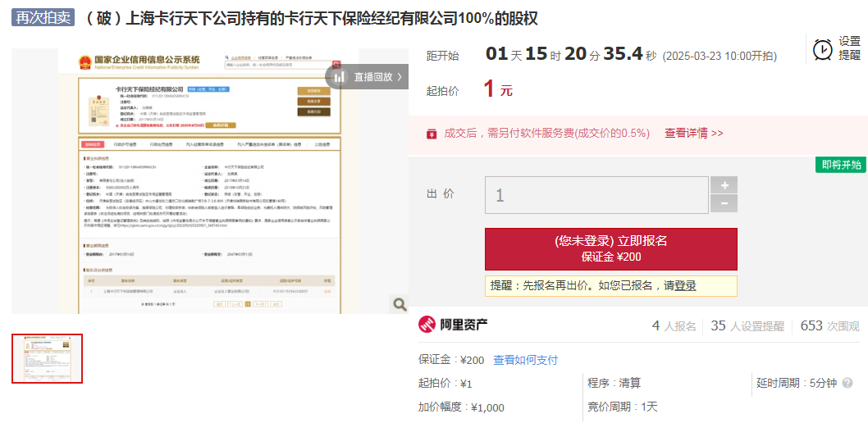Open 查看如何支付 deposit payment link
Image resolution: width=868 pixels, height=432 pixels.
click(x=525, y=360)
